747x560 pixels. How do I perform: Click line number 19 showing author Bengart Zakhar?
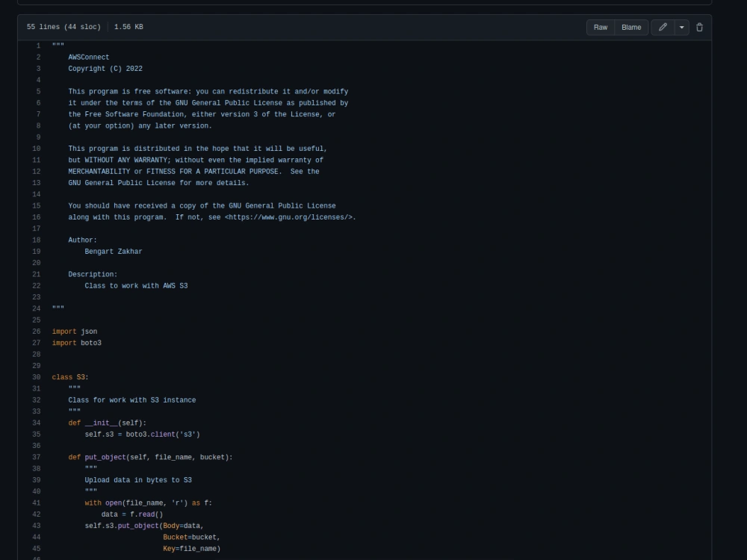tap(35, 252)
